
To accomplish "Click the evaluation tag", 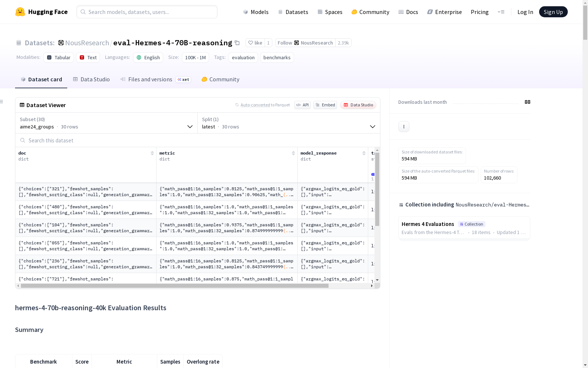I will 243,57.
